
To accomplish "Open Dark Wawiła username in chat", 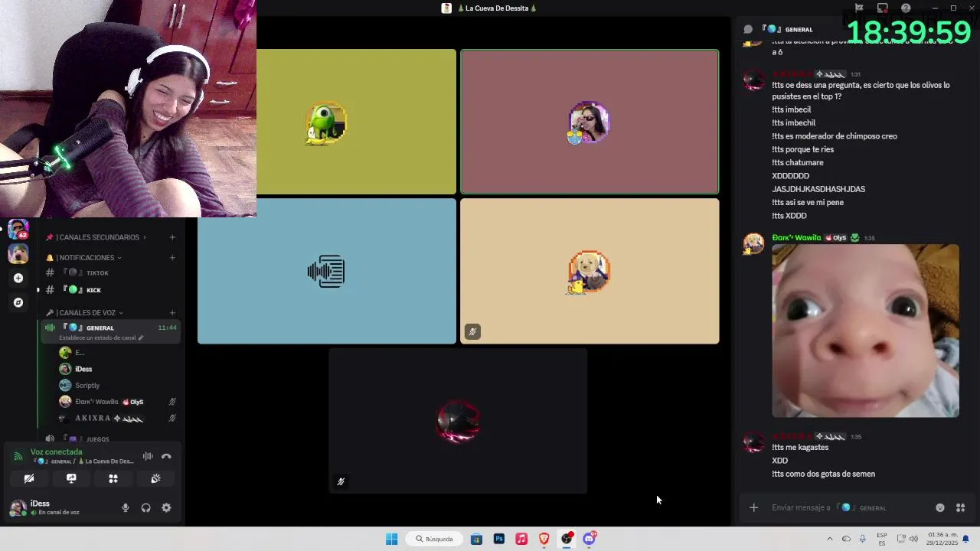I will click(796, 238).
